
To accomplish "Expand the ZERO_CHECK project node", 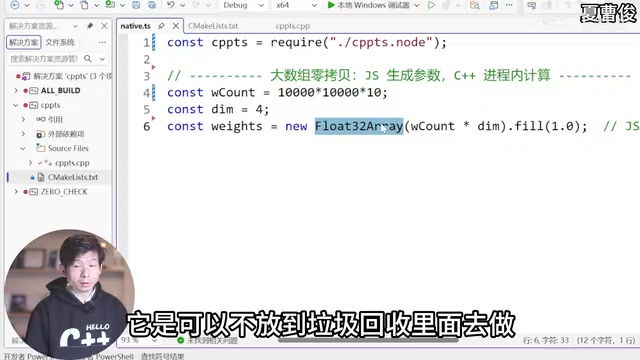I will [16, 191].
